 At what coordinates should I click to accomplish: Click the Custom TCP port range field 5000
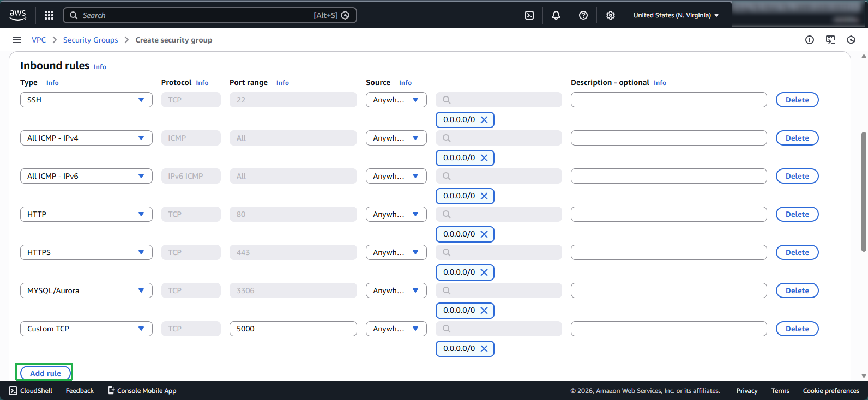(x=293, y=329)
